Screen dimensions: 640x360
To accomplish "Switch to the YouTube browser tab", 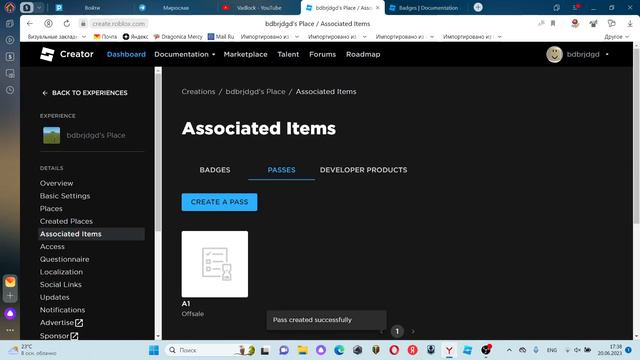I will [x=259, y=8].
